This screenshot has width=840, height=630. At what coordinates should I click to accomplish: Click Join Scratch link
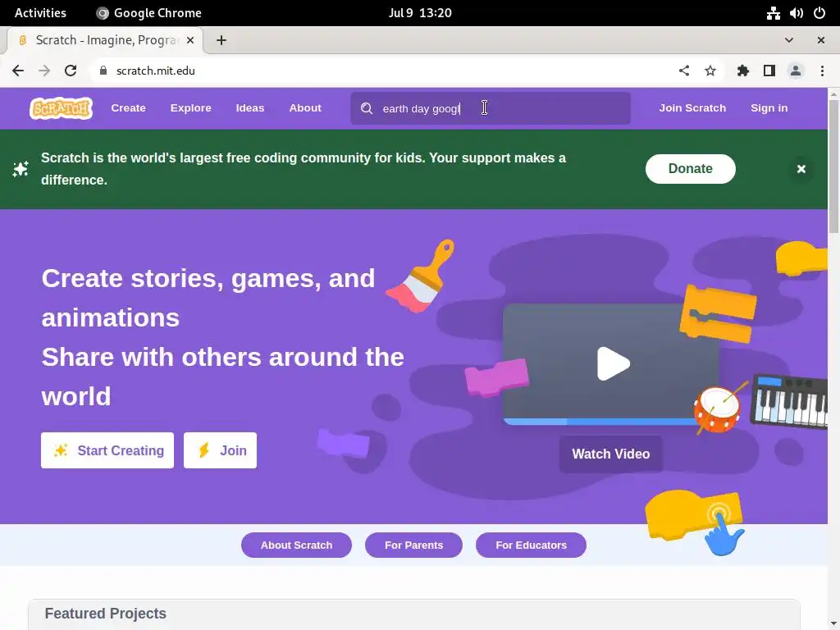[x=692, y=108]
